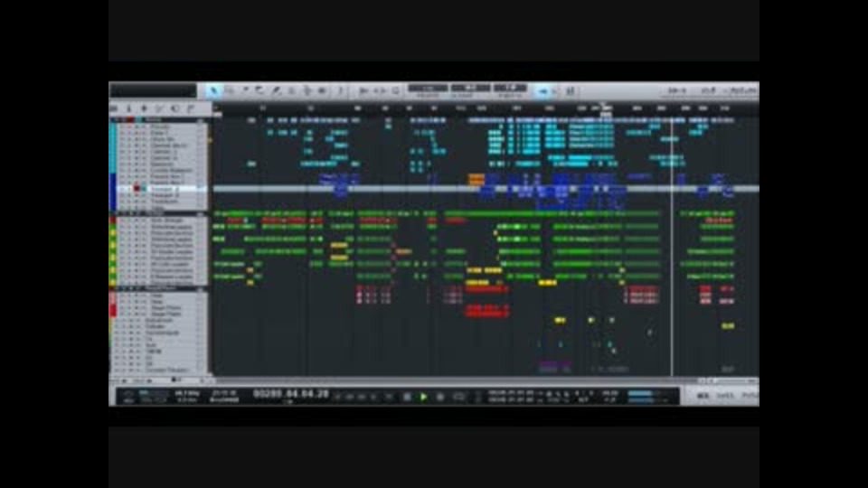Click the main time position display
Viewport: 868px width, 488px height.
pyautogui.click(x=290, y=394)
